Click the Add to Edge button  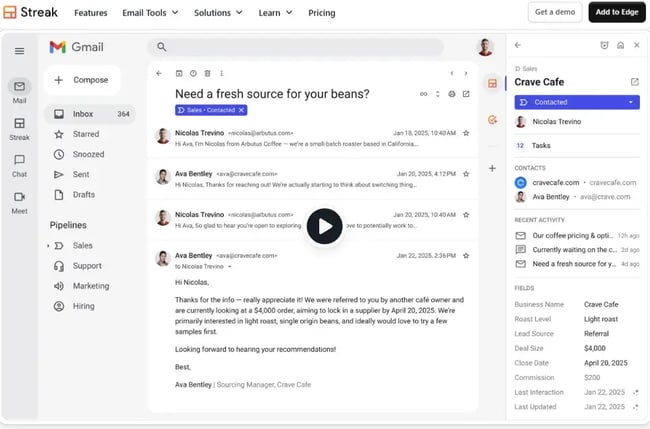(617, 12)
